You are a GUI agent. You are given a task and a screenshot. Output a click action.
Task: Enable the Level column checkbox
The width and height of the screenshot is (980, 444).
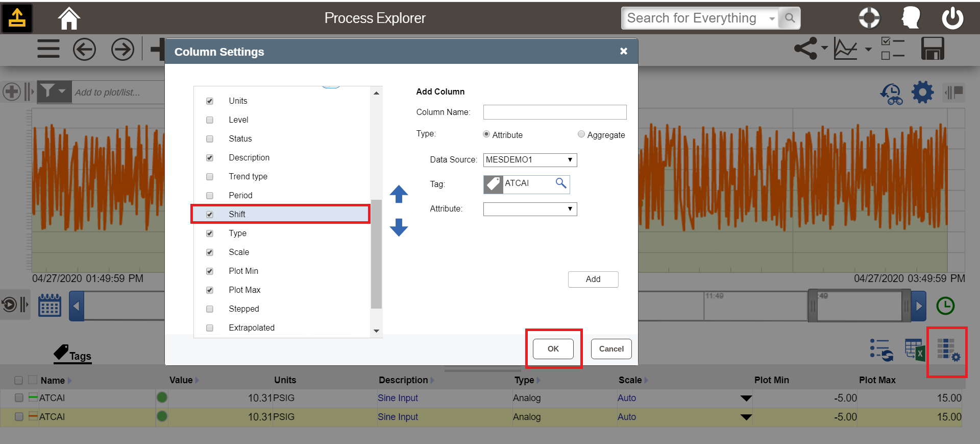tap(210, 120)
